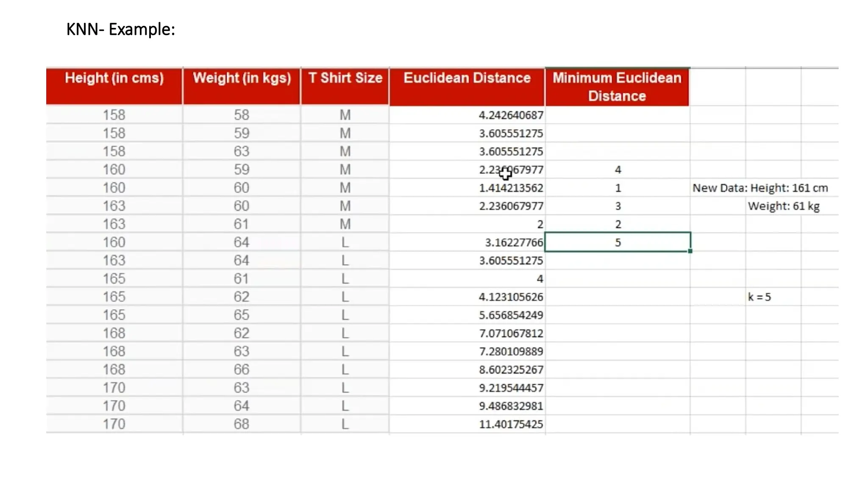This screenshot has width=868, height=488.
Task: Click the distance cell 9.219544457
Action: point(511,388)
